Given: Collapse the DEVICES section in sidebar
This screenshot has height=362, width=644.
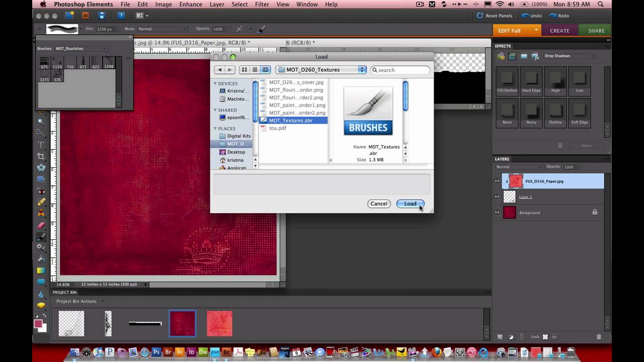Looking at the screenshot, I should [x=215, y=83].
